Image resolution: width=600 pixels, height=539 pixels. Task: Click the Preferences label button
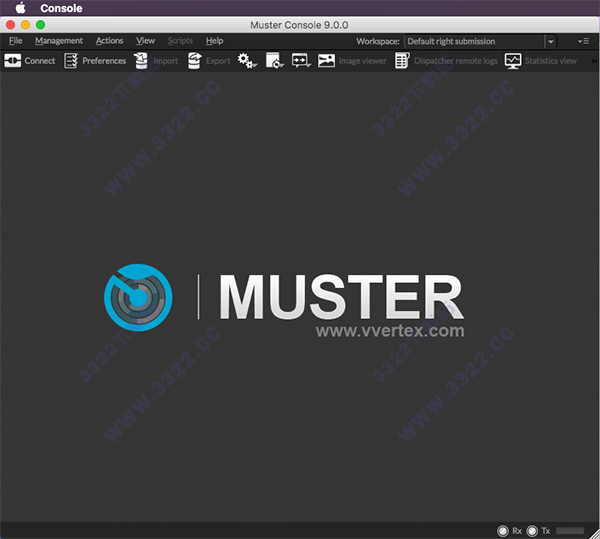tap(104, 61)
